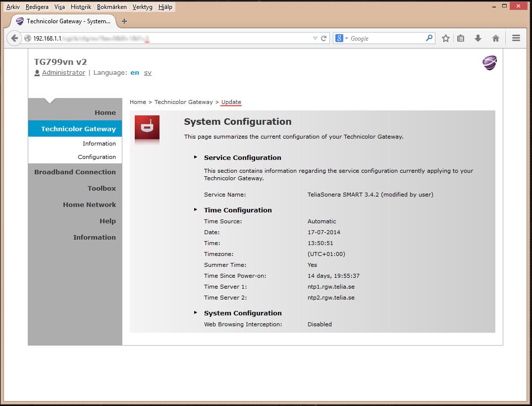The height and width of the screenshot is (406, 532).
Task: Bookmark this page with star icon
Action: point(446,38)
